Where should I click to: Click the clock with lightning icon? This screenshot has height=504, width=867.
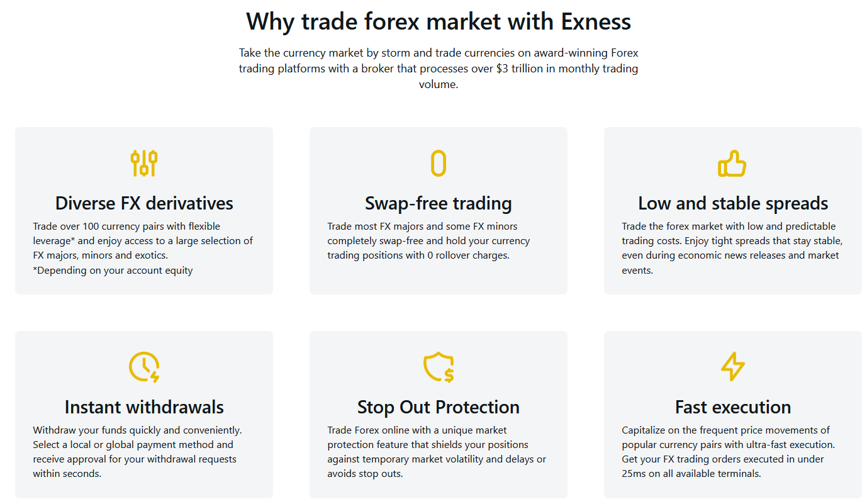144,367
